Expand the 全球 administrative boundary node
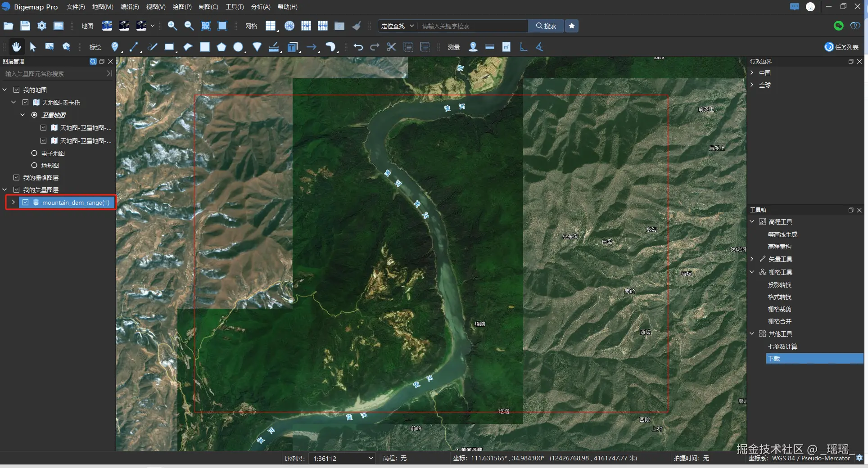868x468 pixels. click(752, 85)
